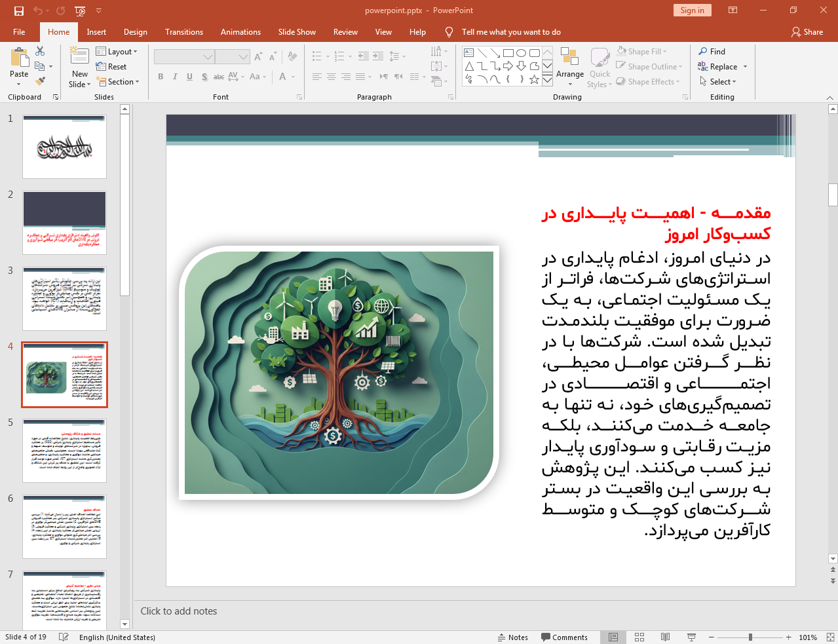The image size is (838, 644).
Task: Click the Paste clipboard icon
Action: pos(19,58)
